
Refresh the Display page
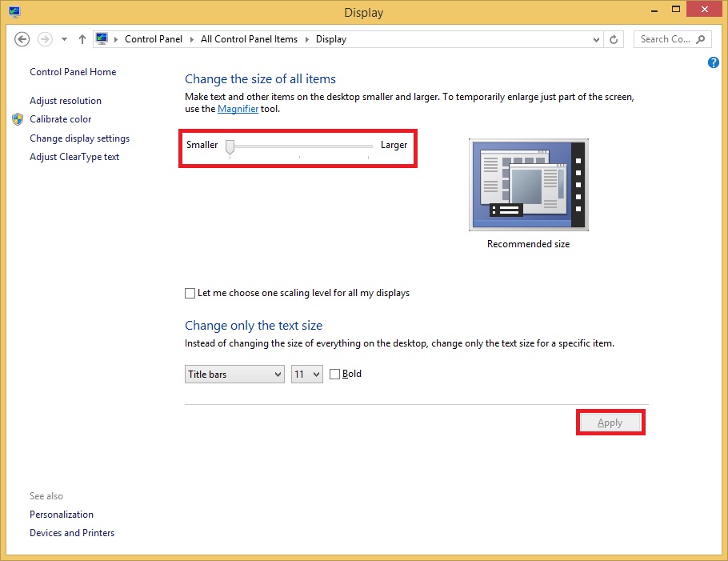614,39
